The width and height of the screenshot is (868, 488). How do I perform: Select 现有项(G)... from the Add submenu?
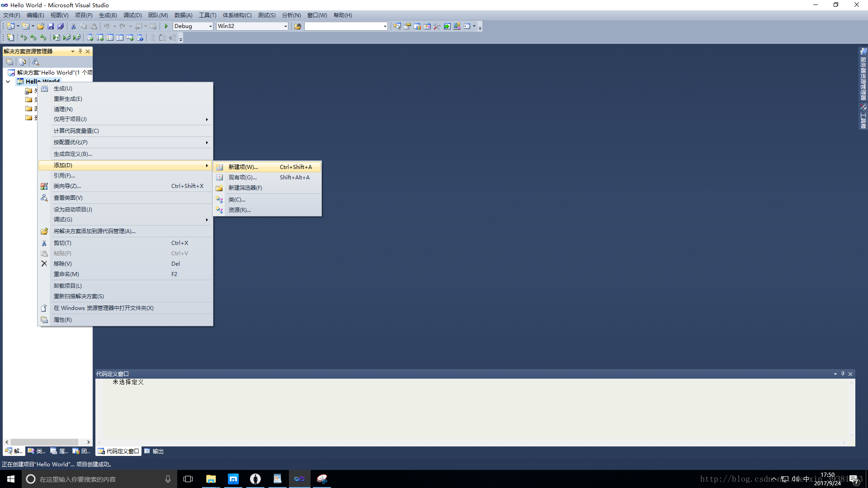[x=267, y=178]
